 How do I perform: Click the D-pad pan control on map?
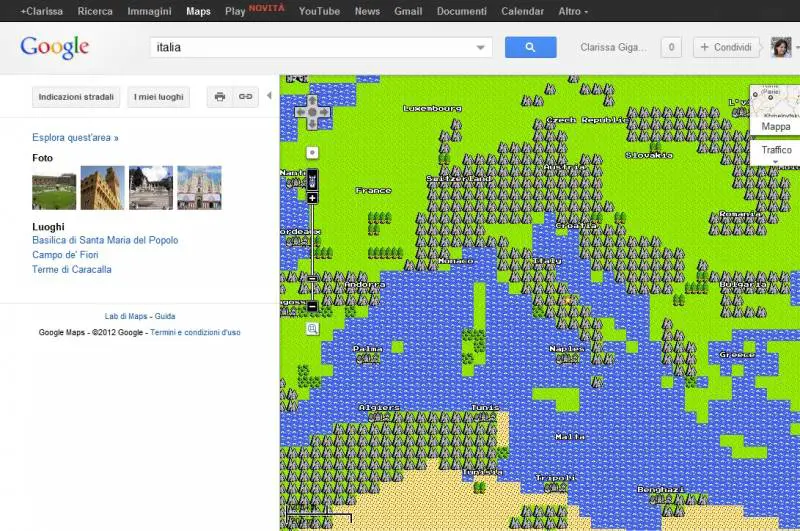(312, 112)
